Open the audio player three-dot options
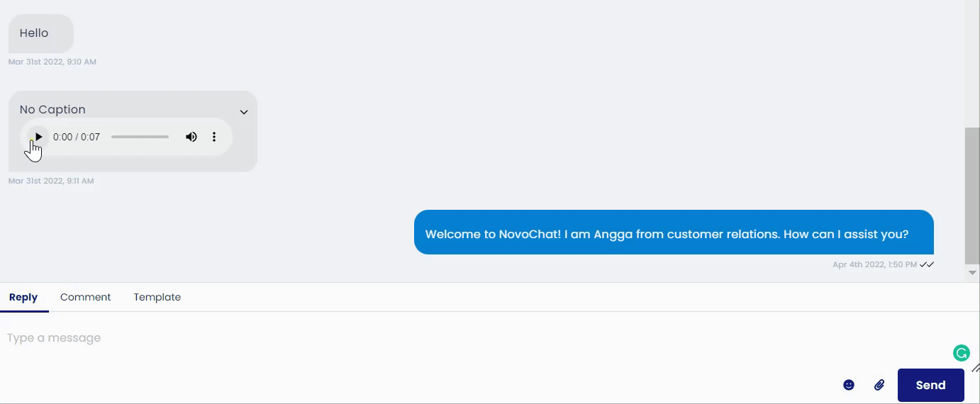The image size is (980, 404). tap(214, 137)
